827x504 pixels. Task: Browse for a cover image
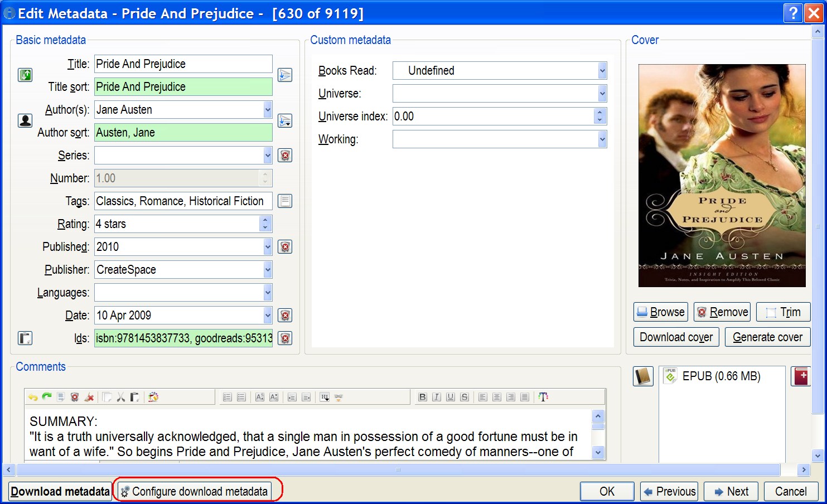click(661, 312)
